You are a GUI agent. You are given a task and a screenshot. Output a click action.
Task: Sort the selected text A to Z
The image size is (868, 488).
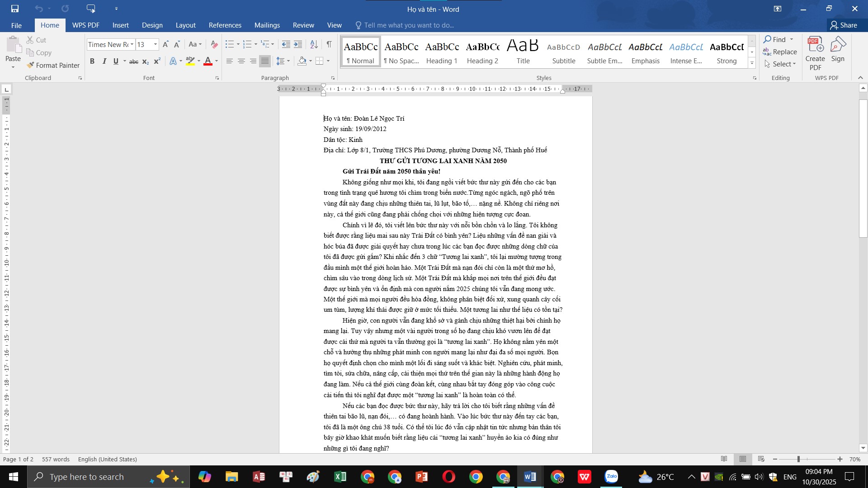[x=314, y=44]
